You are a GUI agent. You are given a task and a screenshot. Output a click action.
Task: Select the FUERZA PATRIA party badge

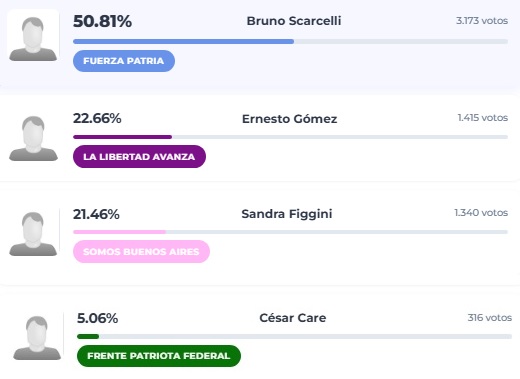click(124, 61)
